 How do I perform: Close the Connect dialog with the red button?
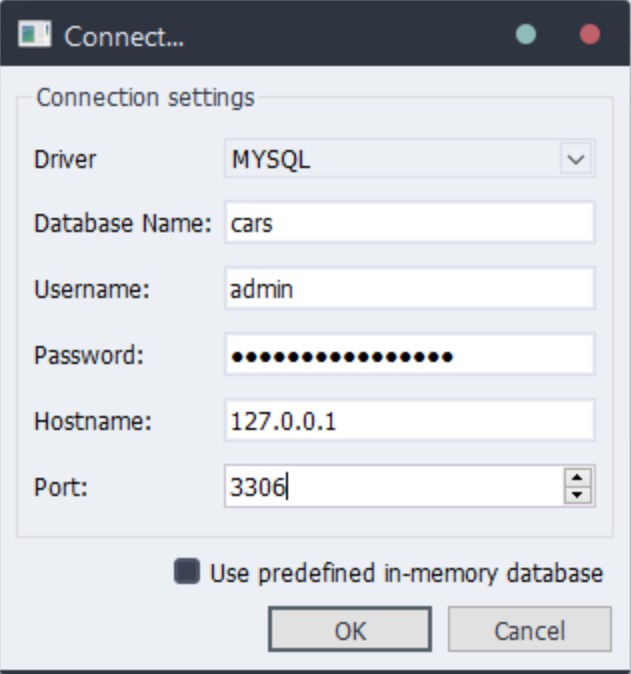589,35
